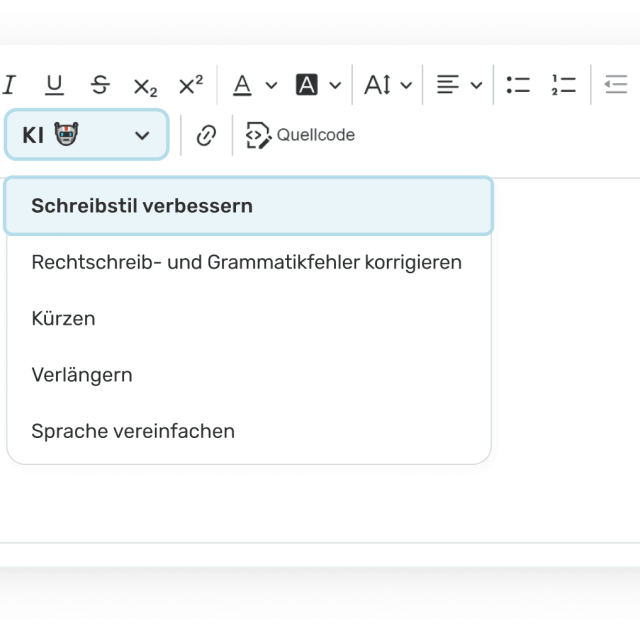Apply superscript formatting
Screen dimensions: 640x640
pos(191,85)
